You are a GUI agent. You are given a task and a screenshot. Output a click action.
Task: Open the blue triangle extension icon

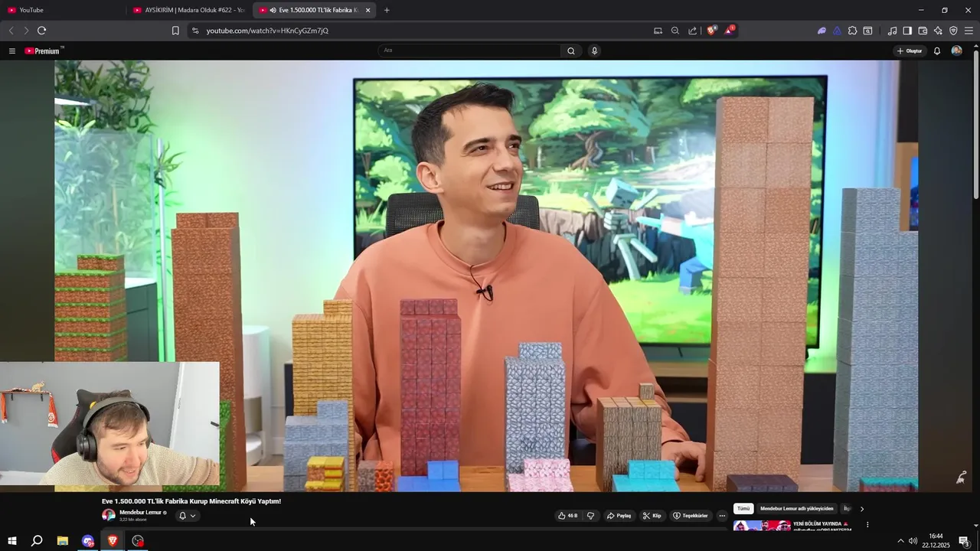(837, 31)
